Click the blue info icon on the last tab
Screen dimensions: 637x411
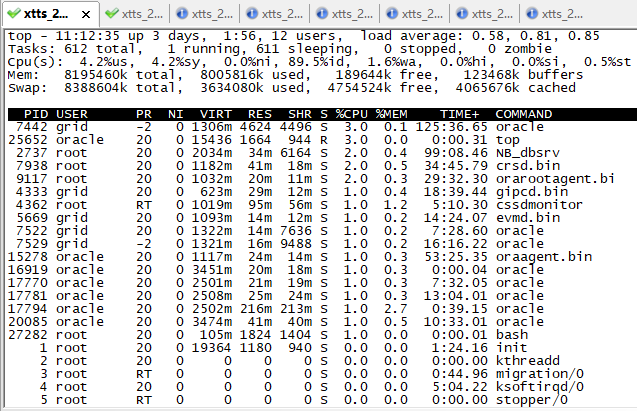530,14
